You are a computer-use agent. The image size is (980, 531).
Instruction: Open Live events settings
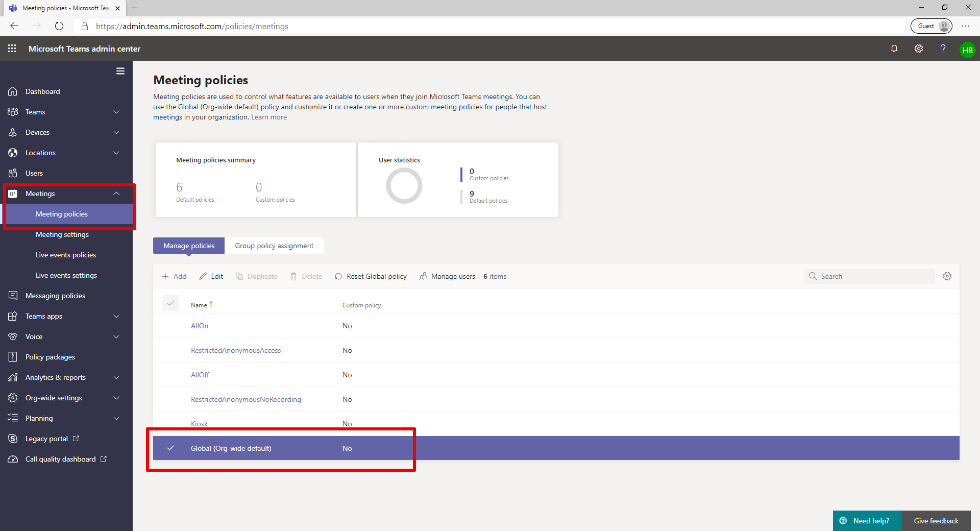point(66,275)
